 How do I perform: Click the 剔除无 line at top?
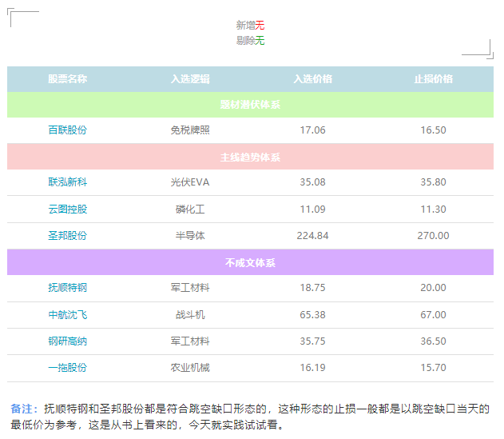pyautogui.click(x=250, y=41)
